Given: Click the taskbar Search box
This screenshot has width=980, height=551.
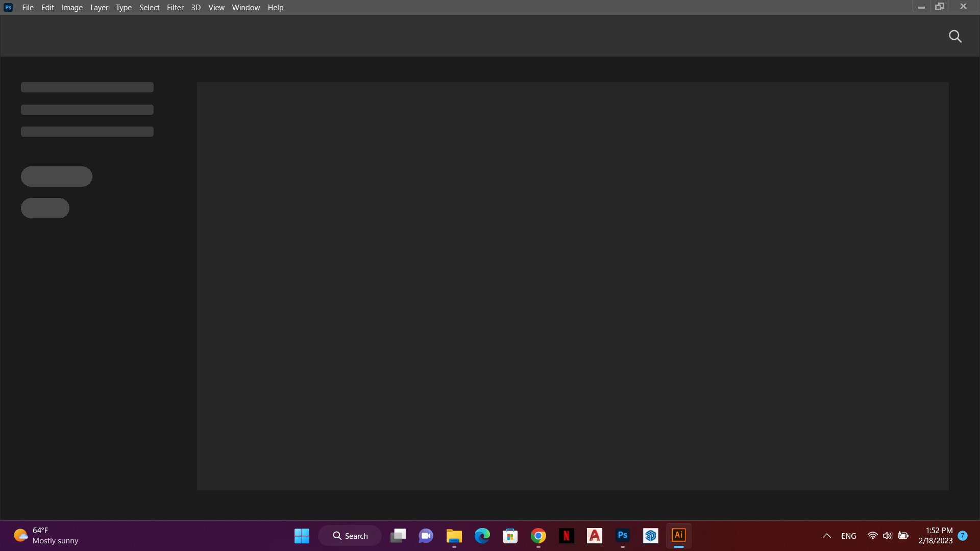Looking at the screenshot, I should (x=350, y=536).
